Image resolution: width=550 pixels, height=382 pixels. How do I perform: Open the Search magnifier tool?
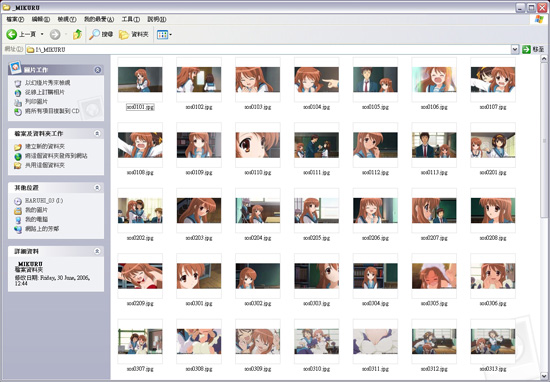point(94,34)
